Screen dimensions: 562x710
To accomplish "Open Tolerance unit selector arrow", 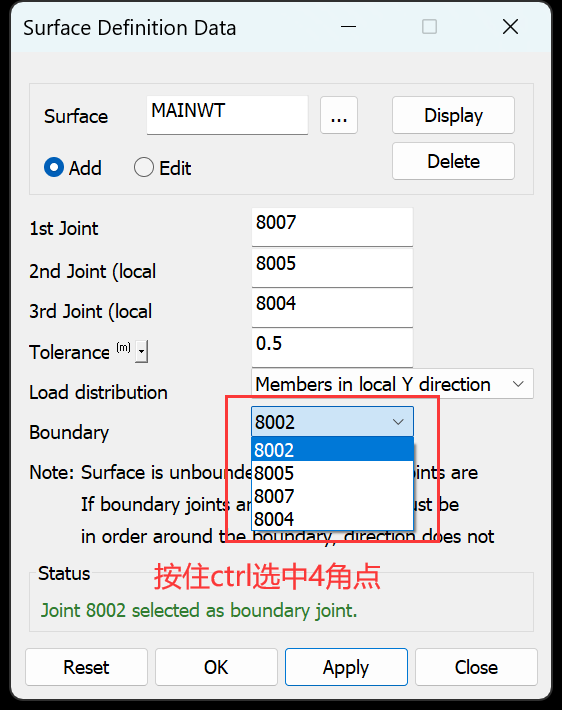I will coord(141,351).
